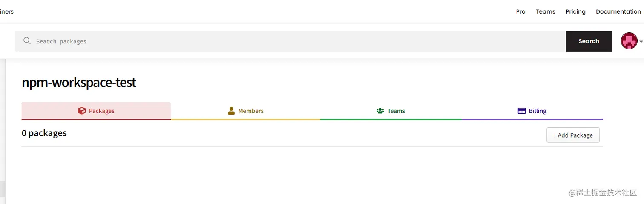Click the red box icon beside Packages
644x204 pixels.
point(82,111)
